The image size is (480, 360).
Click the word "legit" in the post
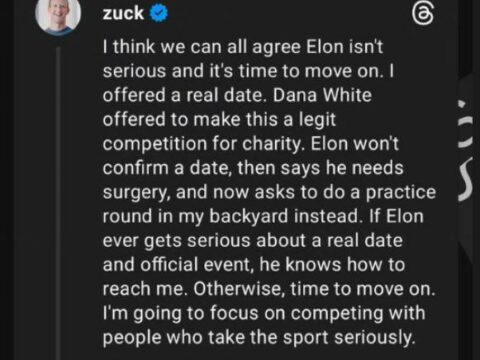317,120
